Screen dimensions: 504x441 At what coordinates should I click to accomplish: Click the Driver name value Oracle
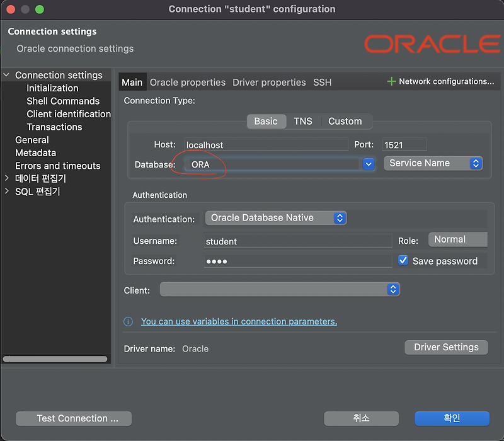195,349
